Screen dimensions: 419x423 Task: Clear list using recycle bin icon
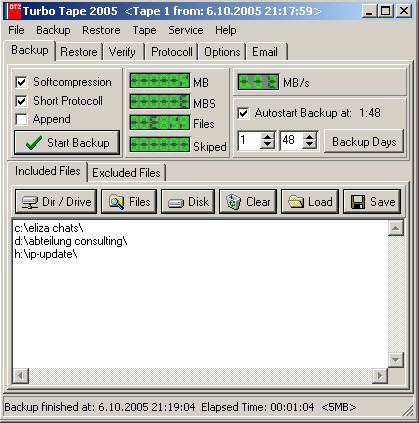click(x=233, y=202)
